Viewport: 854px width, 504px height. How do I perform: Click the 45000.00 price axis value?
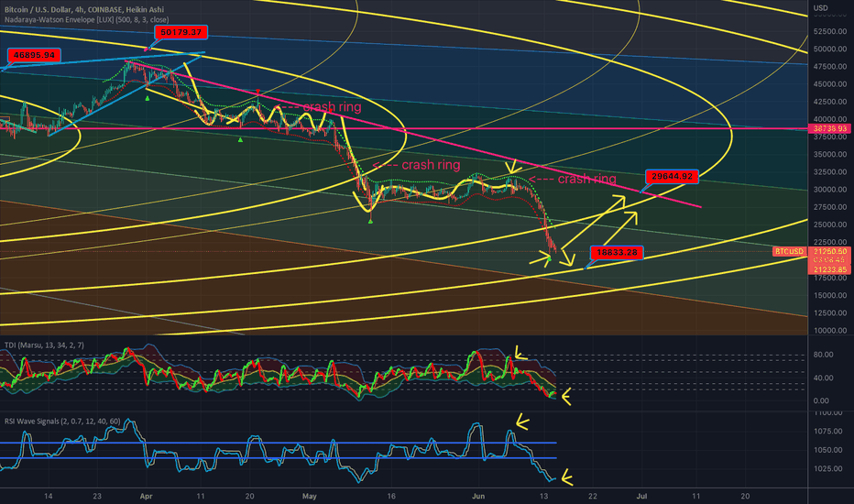point(830,84)
